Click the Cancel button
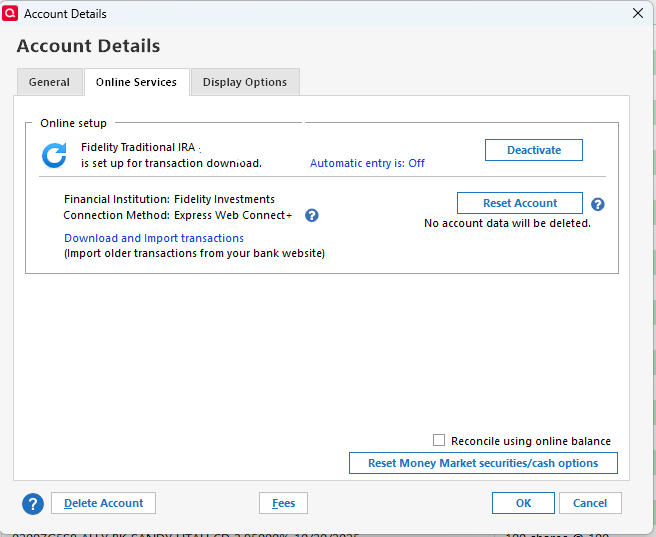Screen dimensions: 656x537 click(x=590, y=503)
